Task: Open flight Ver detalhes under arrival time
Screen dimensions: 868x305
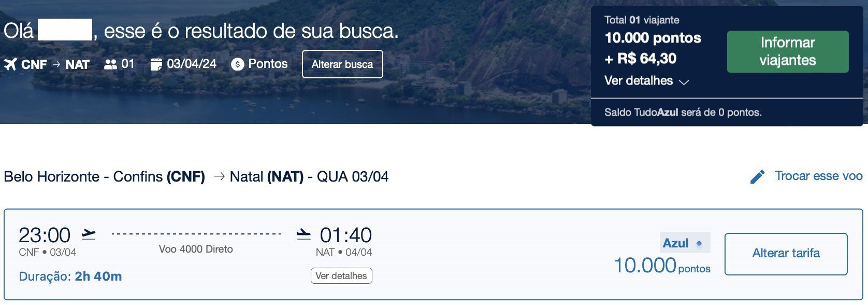Action: tap(341, 276)
